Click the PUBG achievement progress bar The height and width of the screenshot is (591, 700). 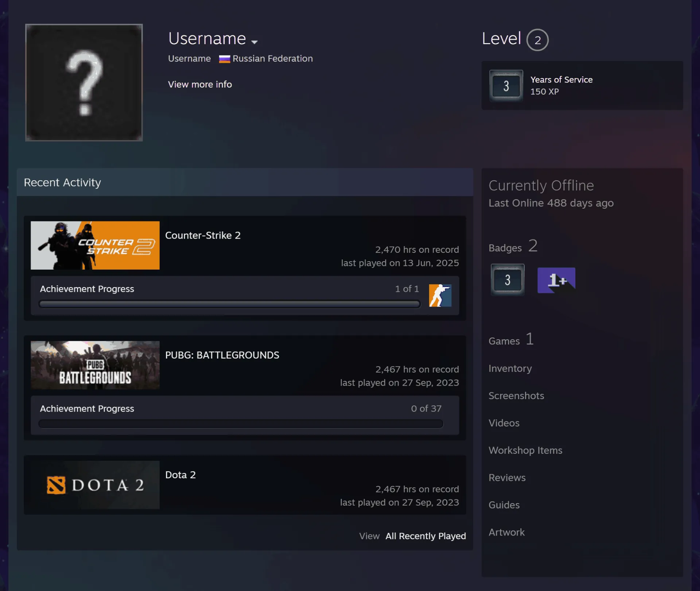(241, 424)
